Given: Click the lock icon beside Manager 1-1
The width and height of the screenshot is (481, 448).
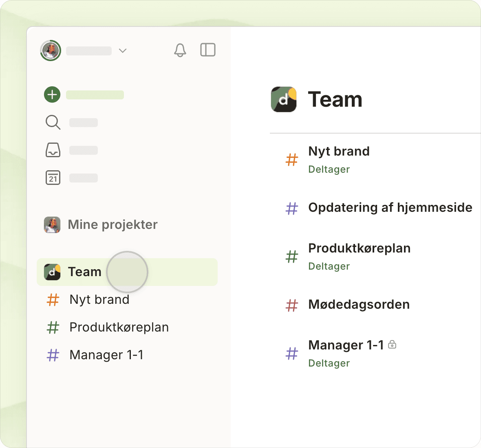Looking at the screenshot, I should click(x=392, y=345).
